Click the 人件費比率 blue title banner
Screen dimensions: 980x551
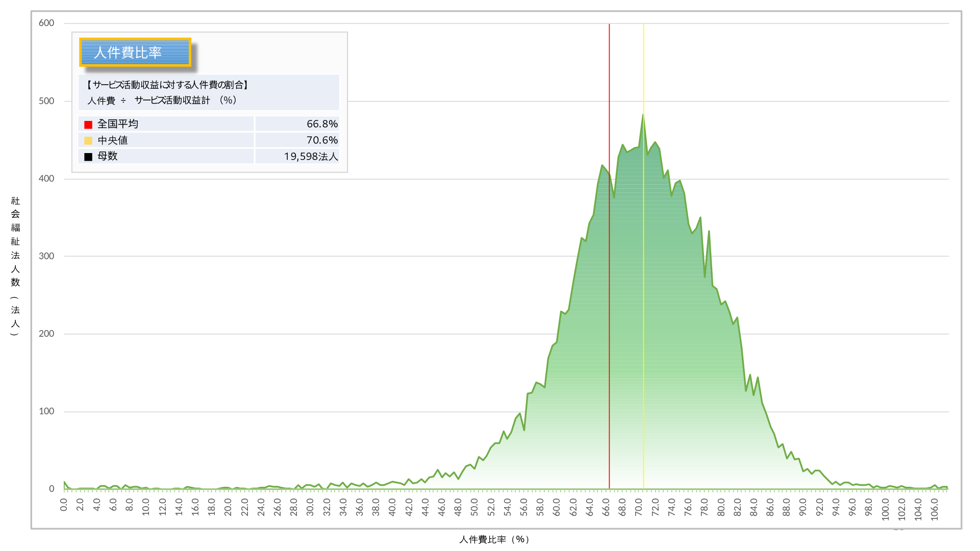coord(135,52)
